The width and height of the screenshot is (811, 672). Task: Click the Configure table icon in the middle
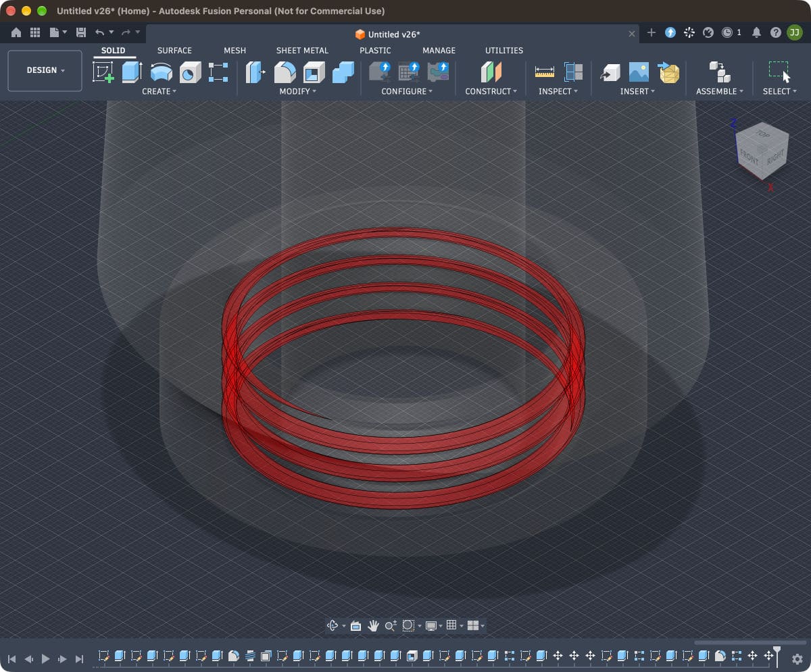pyautogui.click(x=409, y=72)
